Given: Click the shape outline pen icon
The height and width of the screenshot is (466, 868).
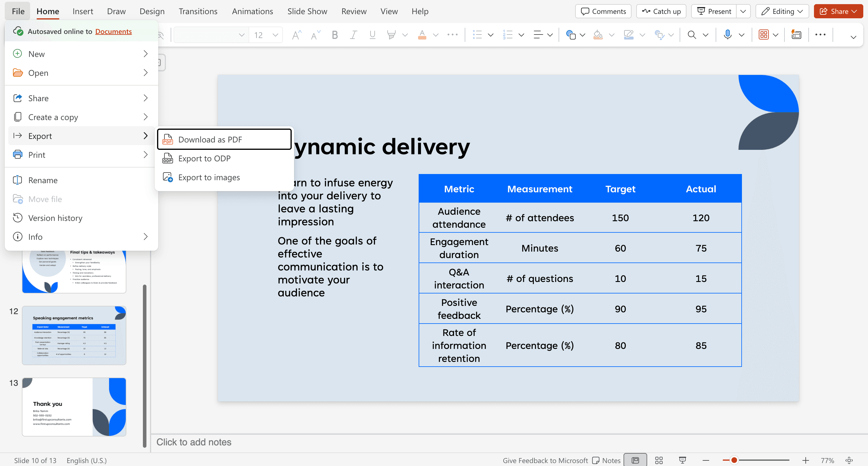Looking at the screenshot, I should pos(629,35).
